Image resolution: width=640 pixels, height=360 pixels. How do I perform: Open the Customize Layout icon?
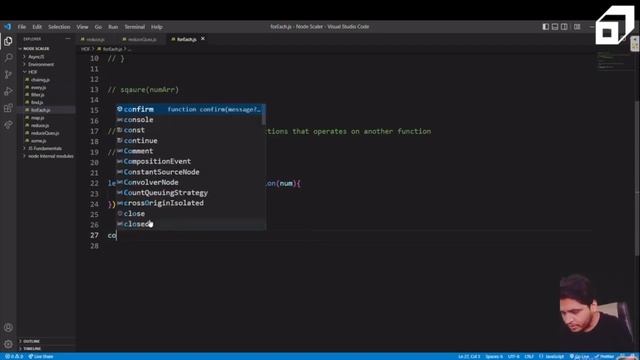577,27
